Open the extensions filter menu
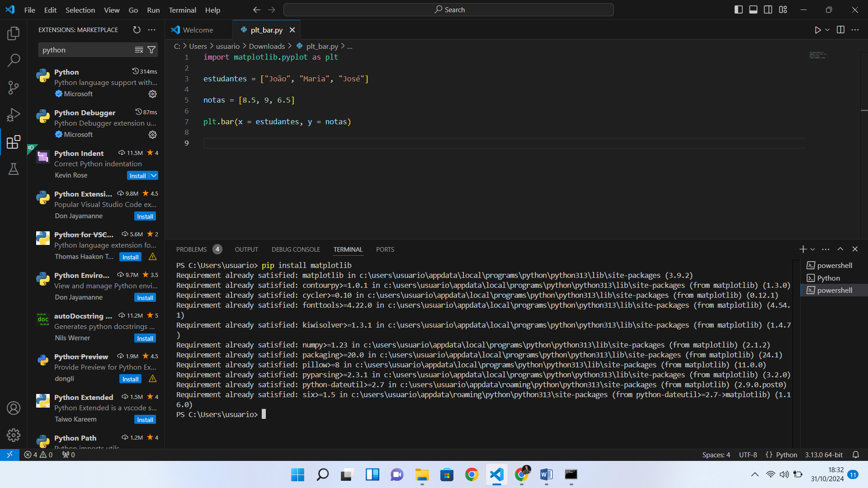This screenshot has height=488, width=868. click(151, 50)
